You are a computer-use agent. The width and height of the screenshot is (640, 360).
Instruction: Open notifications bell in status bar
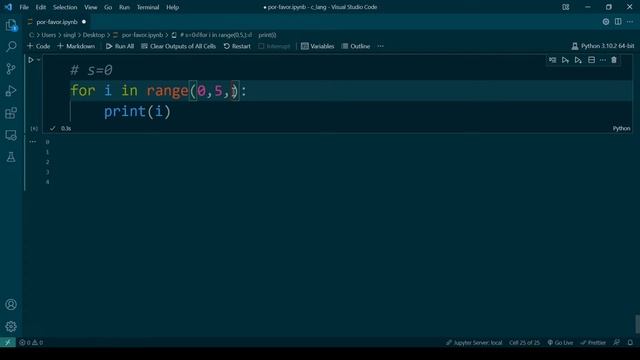coord(630,342)
